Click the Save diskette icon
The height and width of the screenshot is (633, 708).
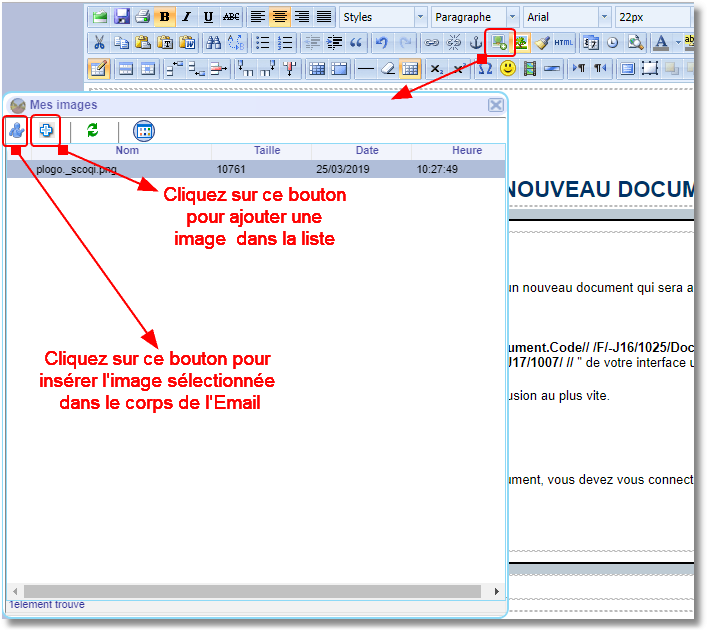click(121, 17)
